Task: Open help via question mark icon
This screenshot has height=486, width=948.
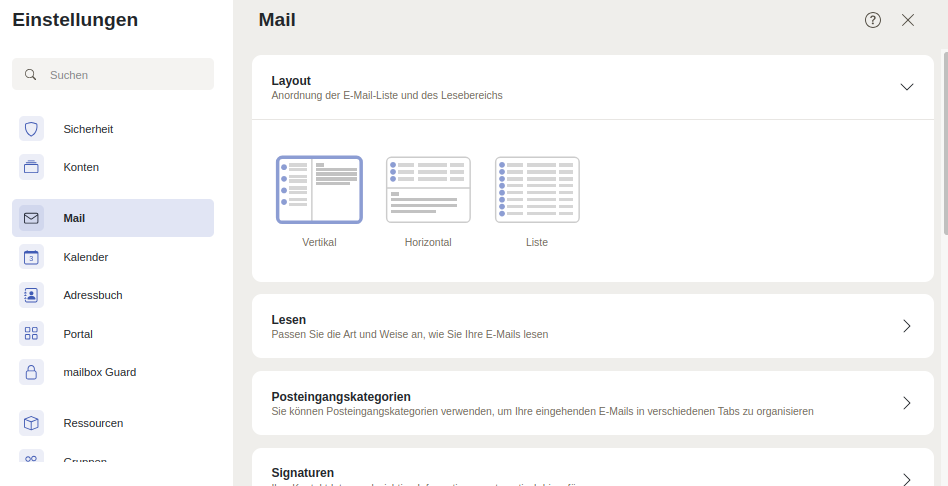Action: click(873, 20)
